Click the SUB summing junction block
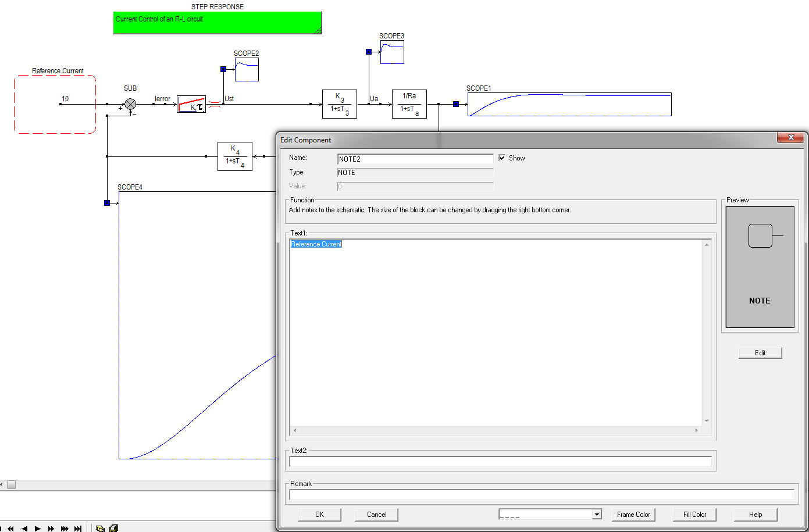 (130, 104)
